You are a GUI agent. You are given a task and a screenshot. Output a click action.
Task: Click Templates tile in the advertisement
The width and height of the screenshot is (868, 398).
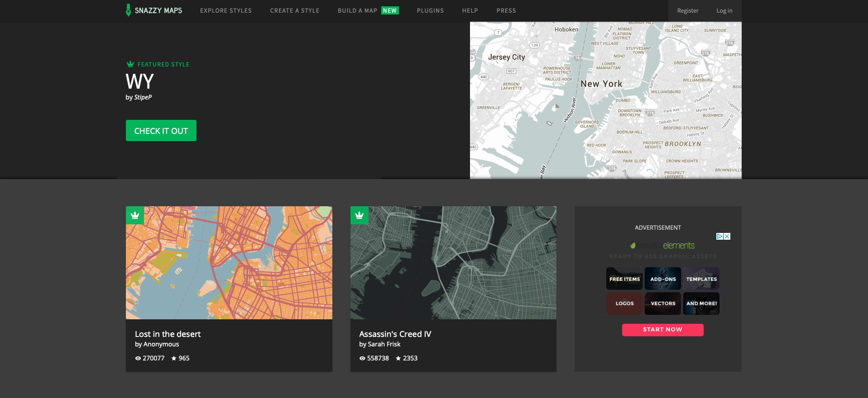tap(701, 279)
